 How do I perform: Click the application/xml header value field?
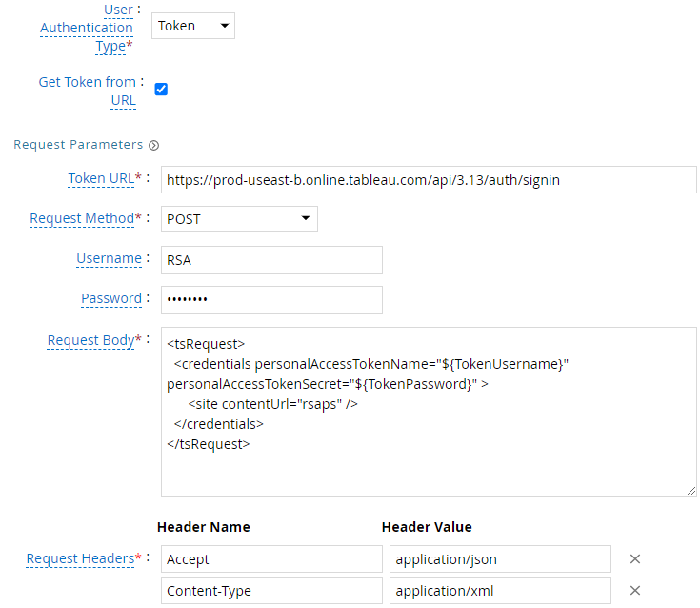(x=500, y=591)
